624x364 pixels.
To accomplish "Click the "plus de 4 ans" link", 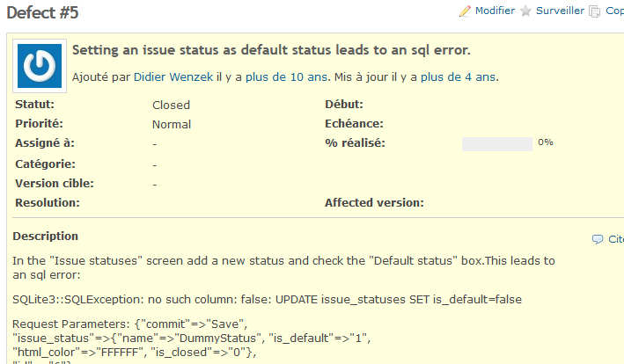I will tap(459, 77).
